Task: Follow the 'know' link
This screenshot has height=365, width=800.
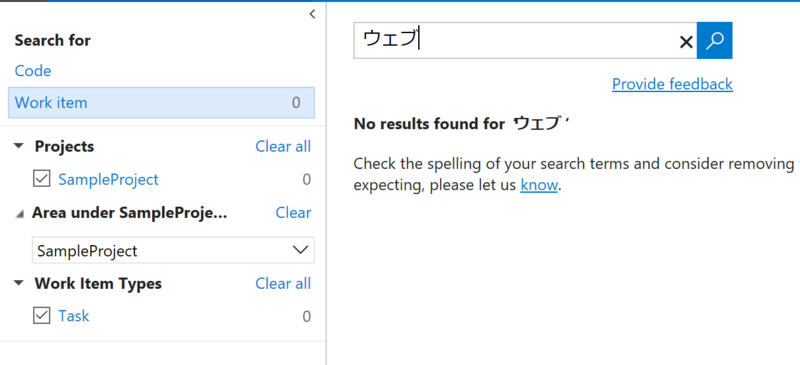Action: 539,185
